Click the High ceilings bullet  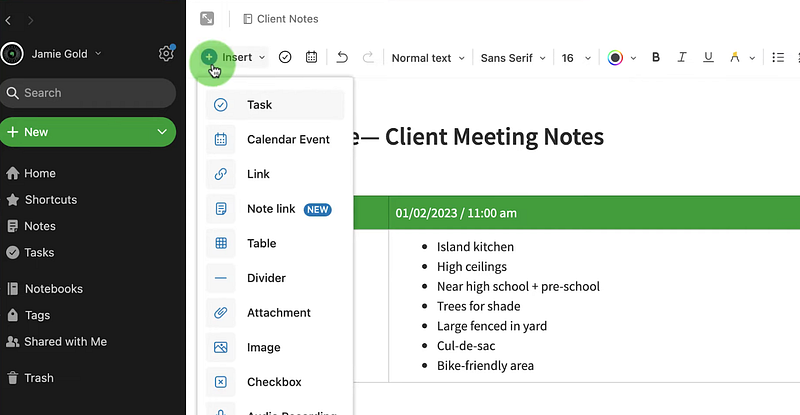[471, 266]
